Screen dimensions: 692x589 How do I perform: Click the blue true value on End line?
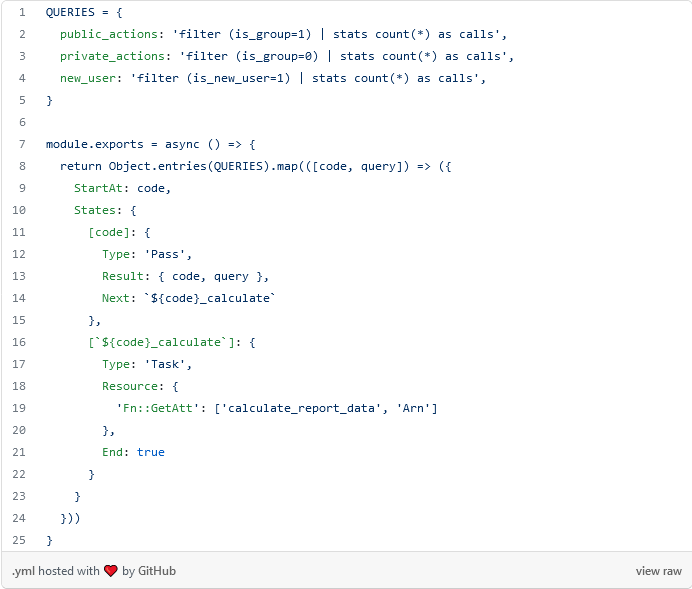(x=151, y=452)
